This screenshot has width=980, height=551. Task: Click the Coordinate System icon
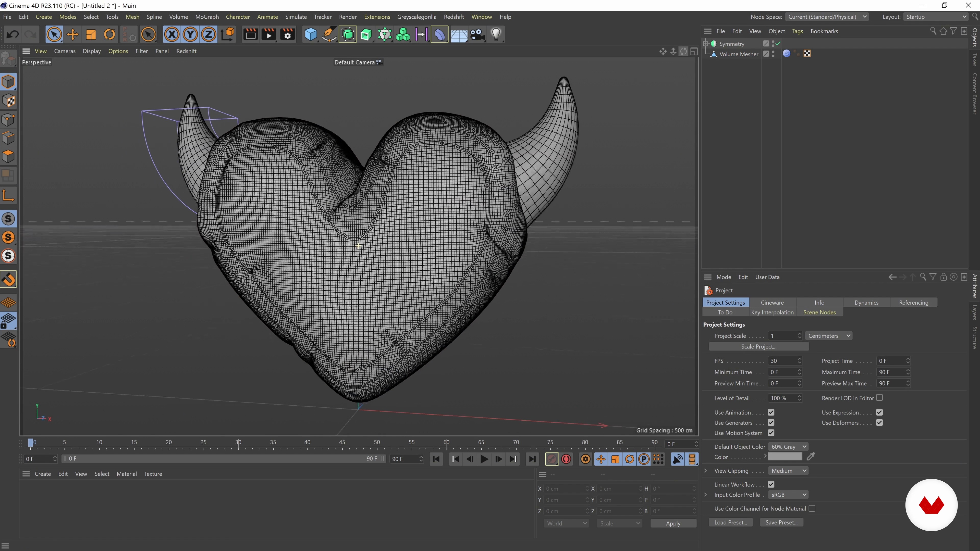227,35
